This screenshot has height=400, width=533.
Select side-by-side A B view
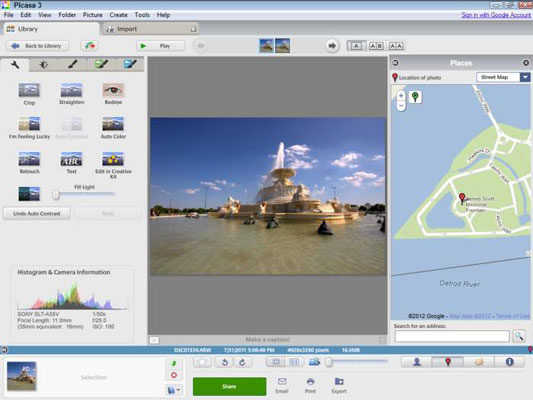376,46
